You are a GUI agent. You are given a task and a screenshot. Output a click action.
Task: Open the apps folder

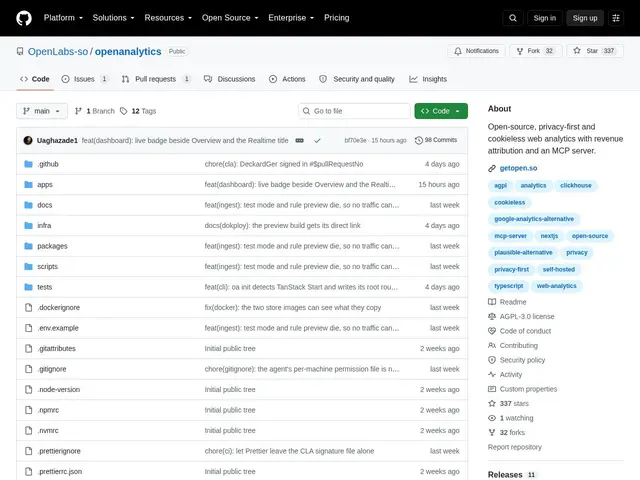coord(45,184)
